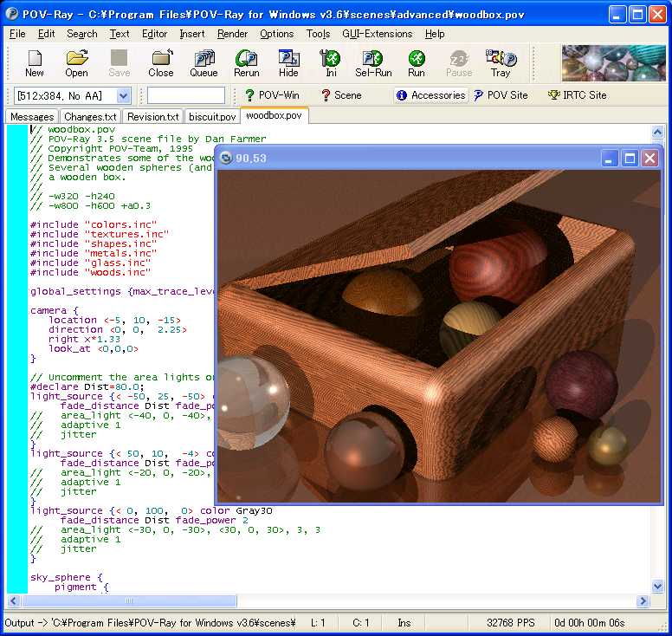Click the Sel-Run toolbar icon

click(x=373, y=63)
